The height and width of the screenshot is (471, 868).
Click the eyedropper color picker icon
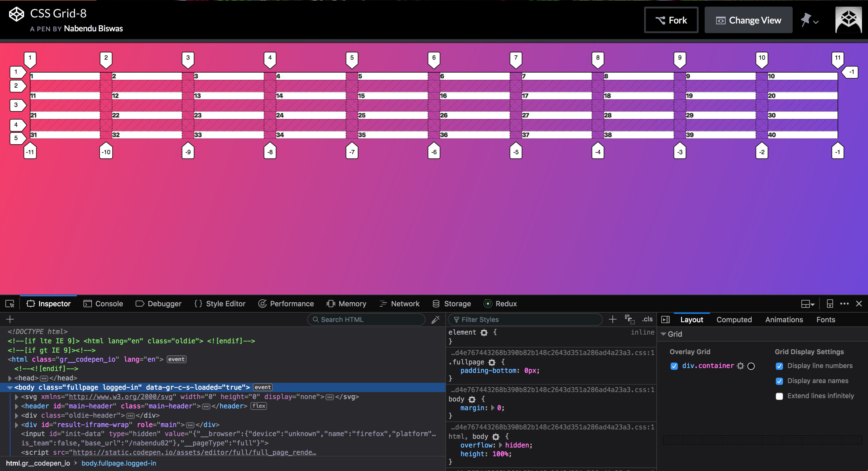pyautogui.click(x=435, y=320)
